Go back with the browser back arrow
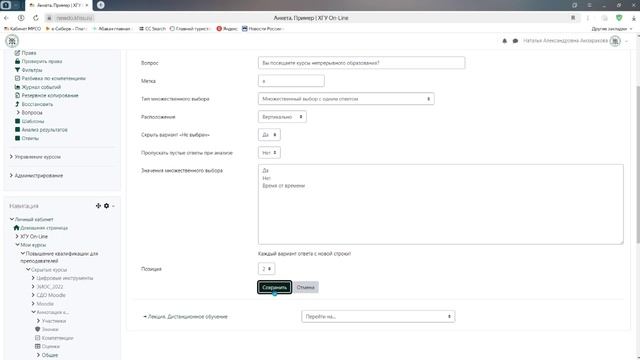 click(6, 18)
